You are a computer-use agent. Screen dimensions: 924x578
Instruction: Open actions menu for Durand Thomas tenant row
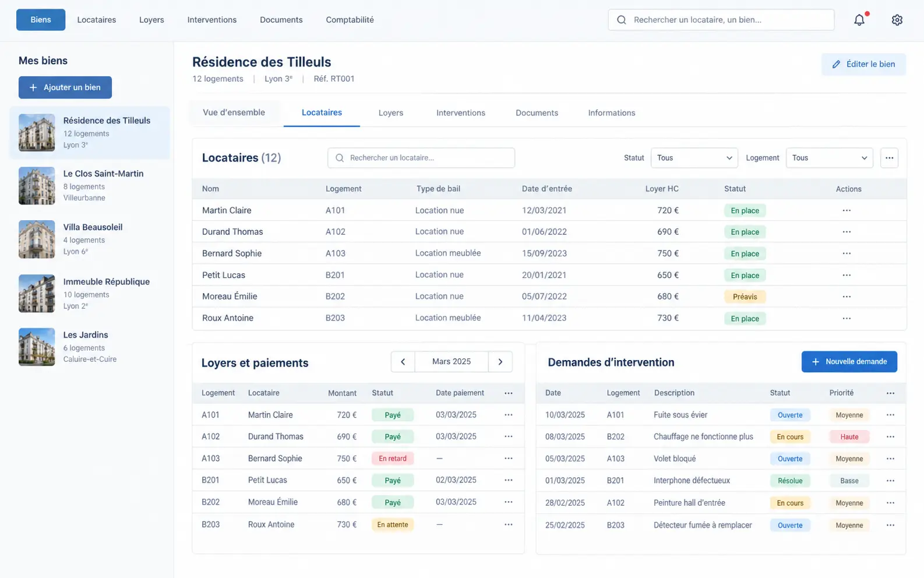click(x=847, y=232)
